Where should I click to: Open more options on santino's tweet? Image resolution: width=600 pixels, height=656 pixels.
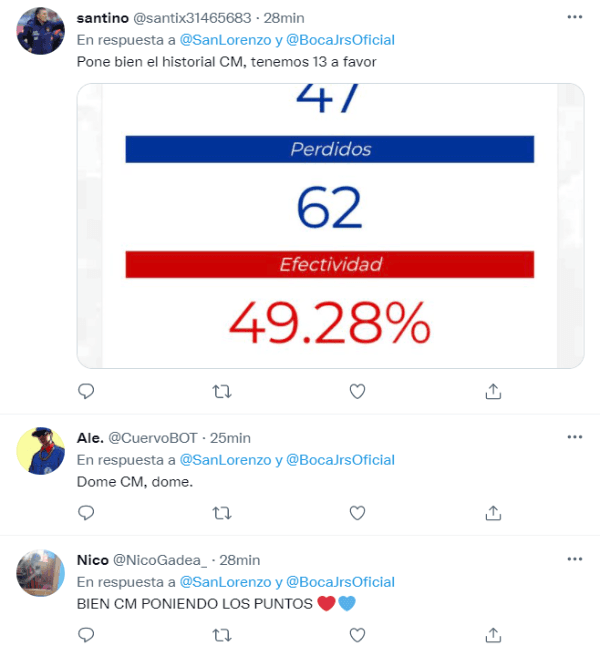click(x=574, y=18)
